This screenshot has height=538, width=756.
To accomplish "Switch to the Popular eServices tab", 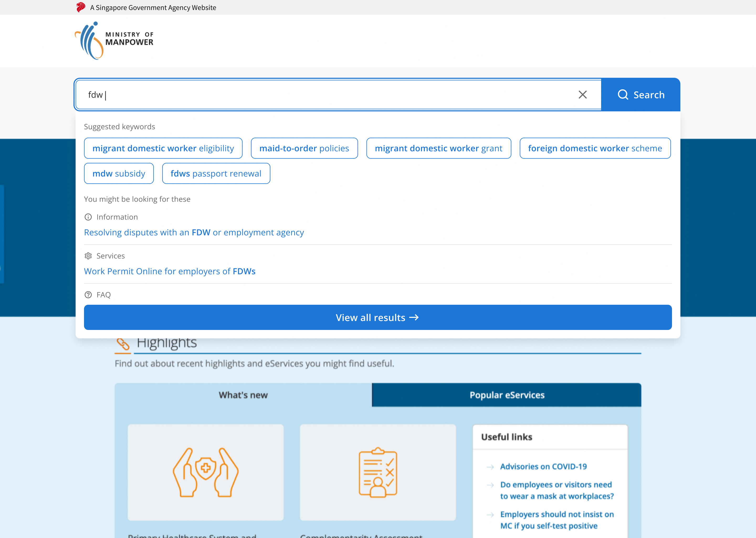I will pos(507,395).
